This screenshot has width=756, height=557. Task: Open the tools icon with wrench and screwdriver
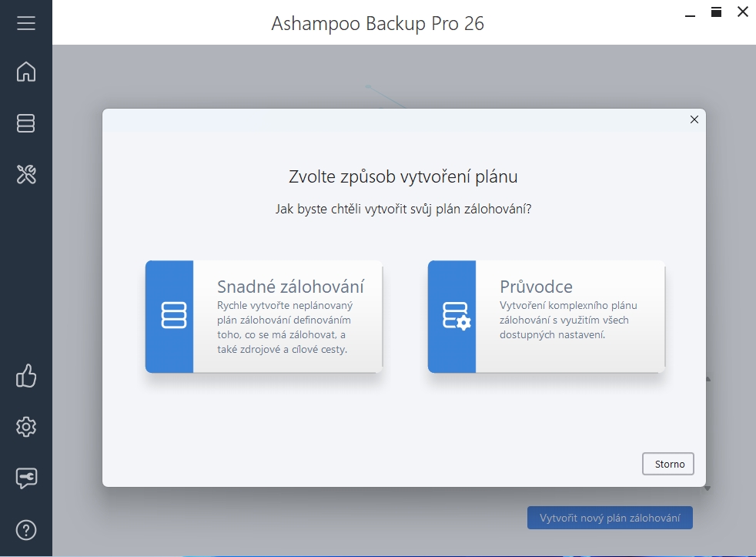pos(26,174)
